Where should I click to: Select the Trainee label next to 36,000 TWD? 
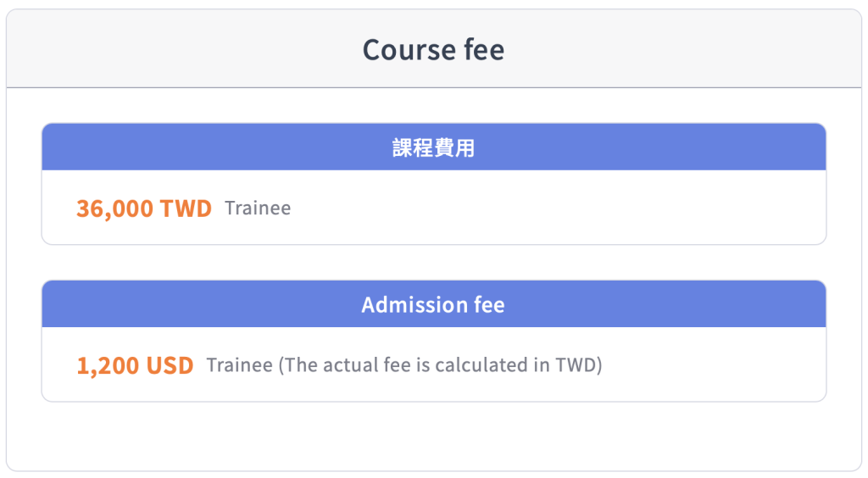tap(258, 208)
